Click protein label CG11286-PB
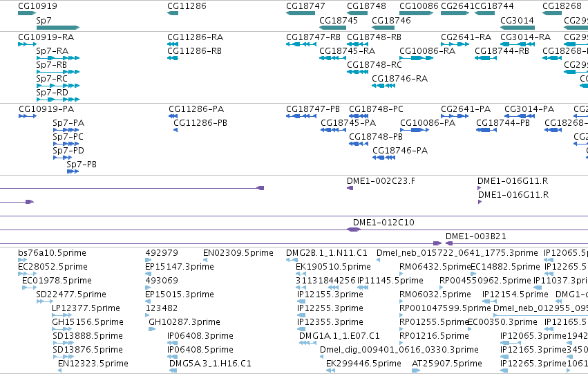This screenshot has width=588, height=374. (x=200, y=123)
